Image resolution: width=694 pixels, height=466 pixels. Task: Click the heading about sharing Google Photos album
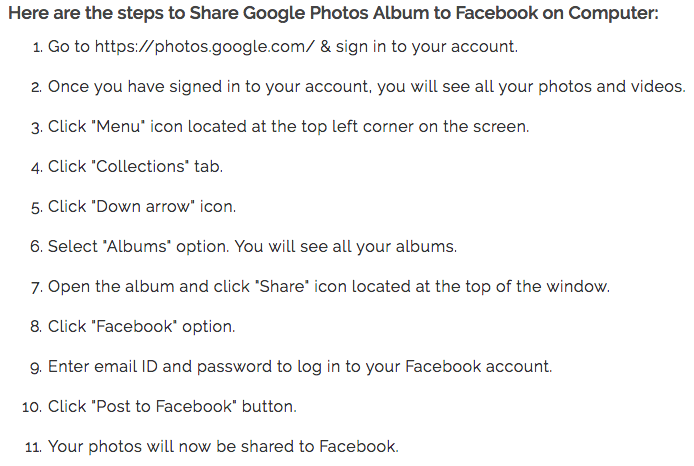[333, 13]
